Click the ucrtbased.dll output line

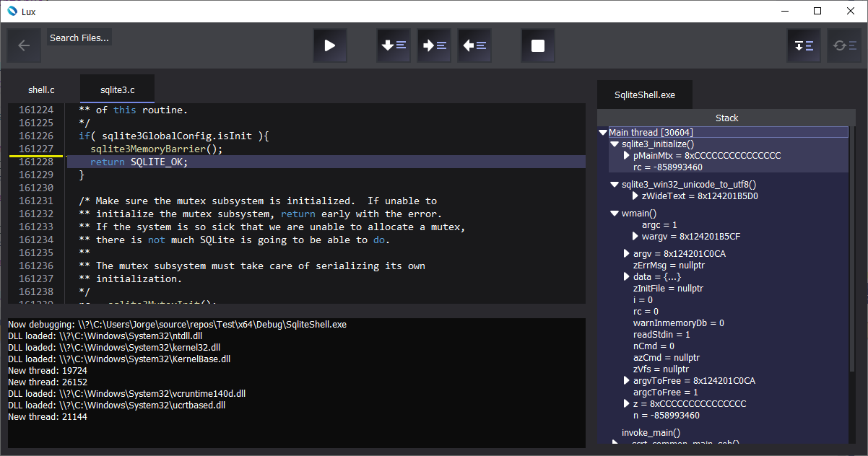(x=116, y=405)
